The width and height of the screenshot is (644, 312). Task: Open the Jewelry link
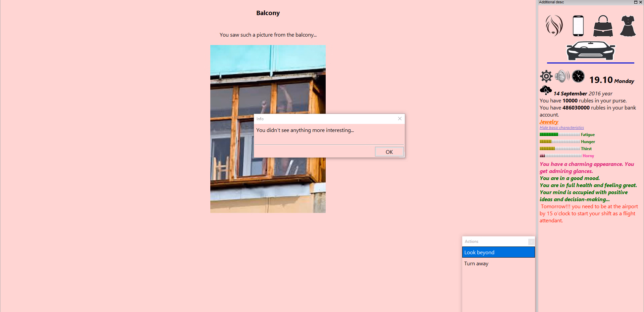click(549, 122)
